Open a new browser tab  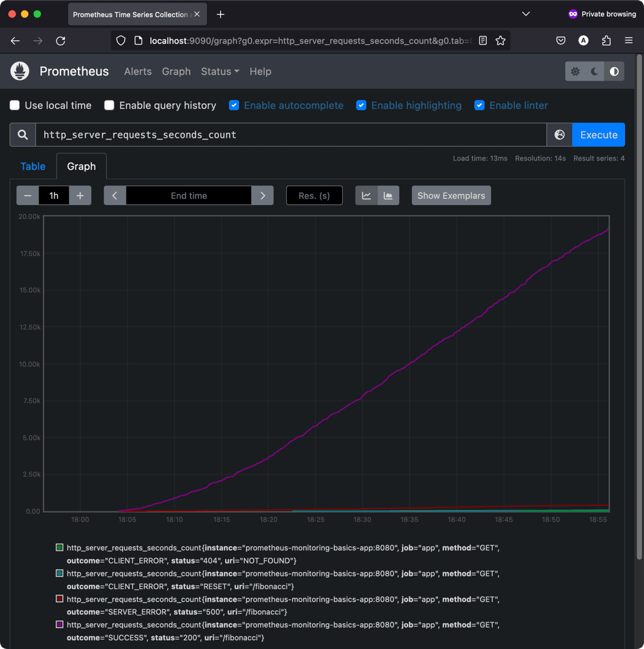[x=221, y=14]
